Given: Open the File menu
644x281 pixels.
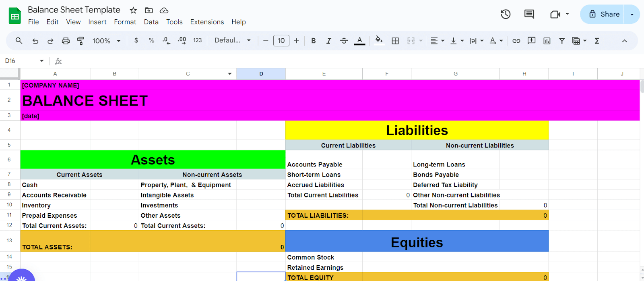Looking at the screenshot, I should (33, 22).
